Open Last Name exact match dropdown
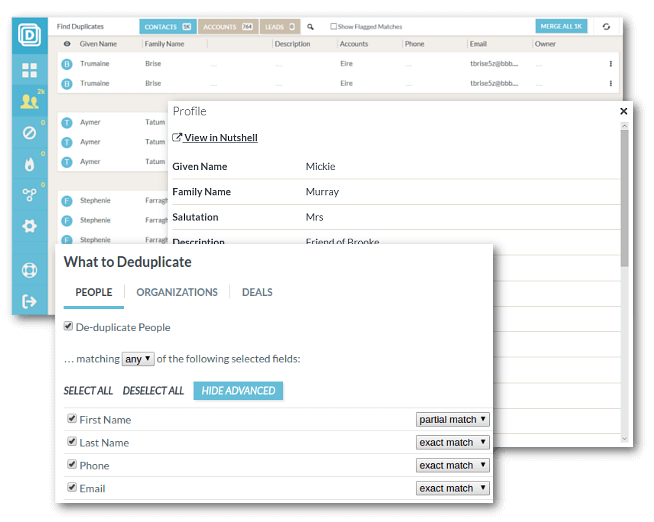654x522 pixels. click(453, 442)
